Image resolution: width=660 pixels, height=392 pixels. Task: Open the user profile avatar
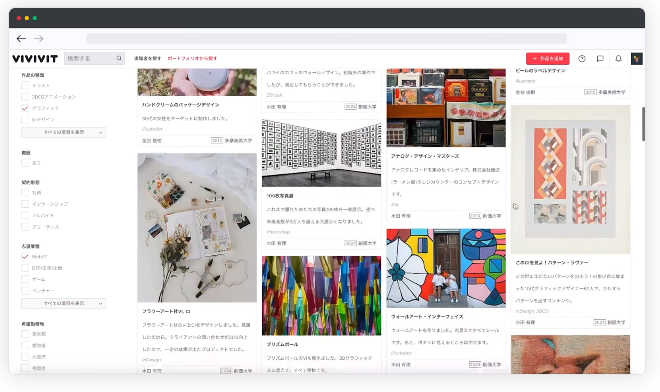tap(636, 59)
